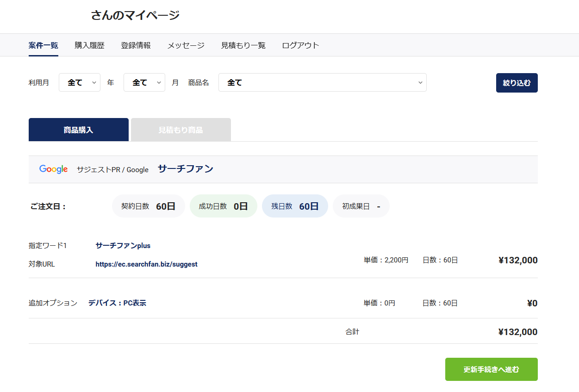Click the サーチファン product title
The image size is (579, 392).
186,169
